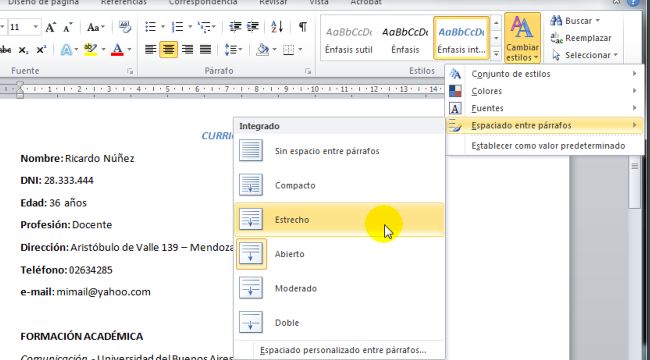This screenshot has width=650, height=360.
Task: Click the Reemplazar button
Action: (x=581, y=38)
